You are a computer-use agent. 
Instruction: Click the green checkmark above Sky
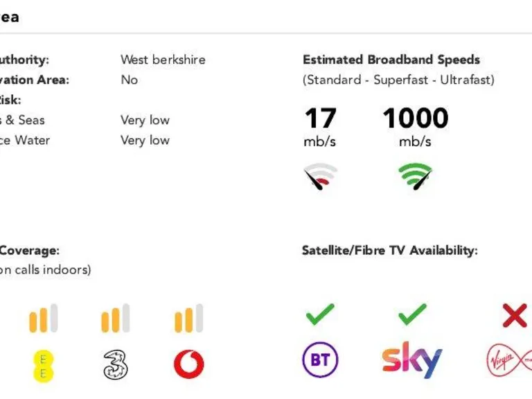[x=412, y=314]
